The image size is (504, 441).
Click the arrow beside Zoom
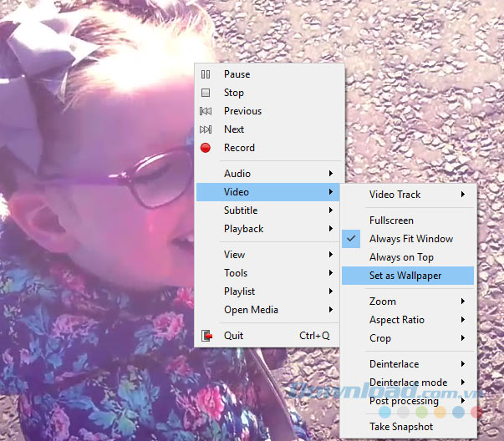click(463, 302)
